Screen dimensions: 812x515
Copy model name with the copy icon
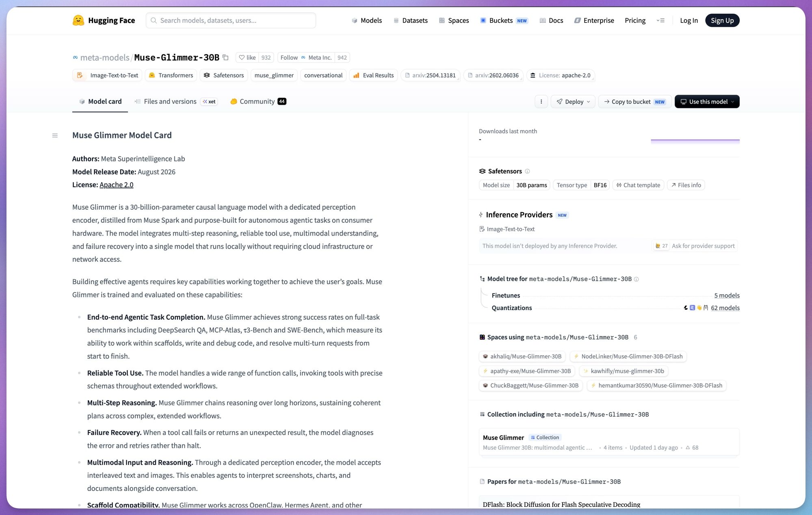(225, 57)
